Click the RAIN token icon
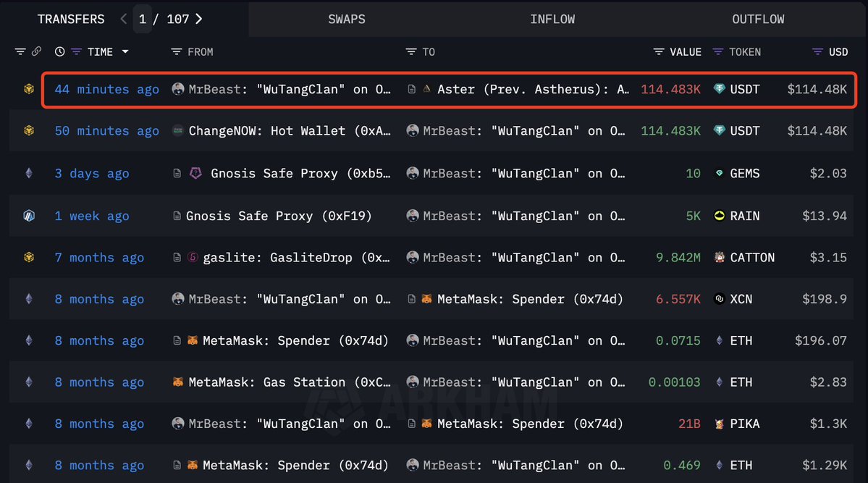The width and height of the screenshot is (868, 483). pyautogui.click(x=719, y=216)
